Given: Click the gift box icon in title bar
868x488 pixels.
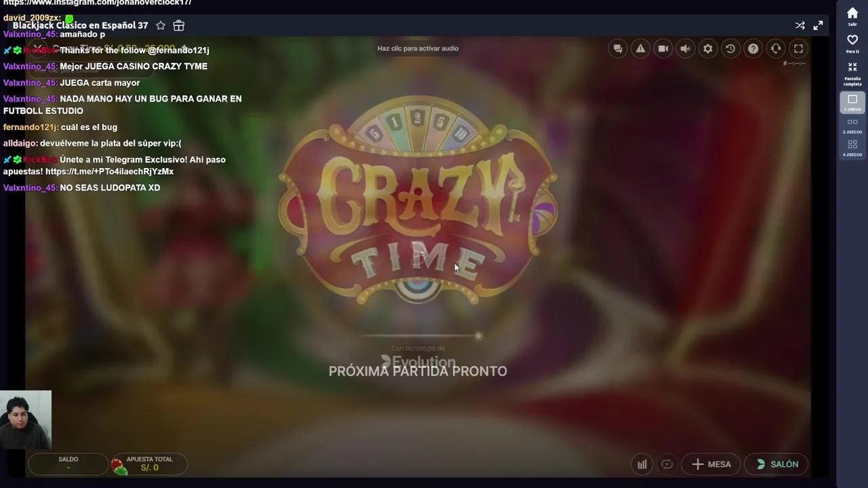Looking at the screenshot, I should pyautogui.click(x=179, y=26).
